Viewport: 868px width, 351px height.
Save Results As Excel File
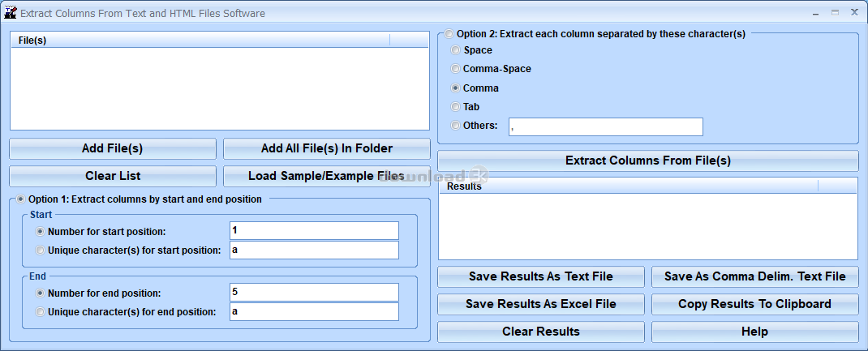(541, 304)
